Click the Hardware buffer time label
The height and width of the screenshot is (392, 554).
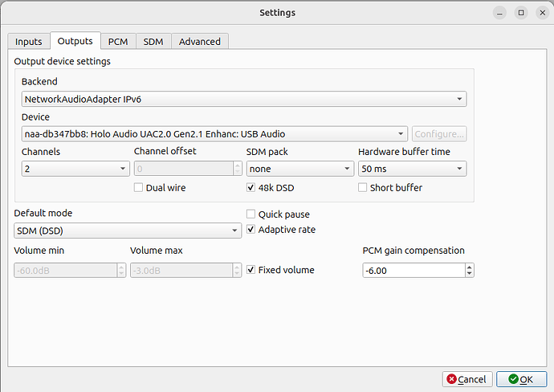pyautogui.click(x=404, y=152)
